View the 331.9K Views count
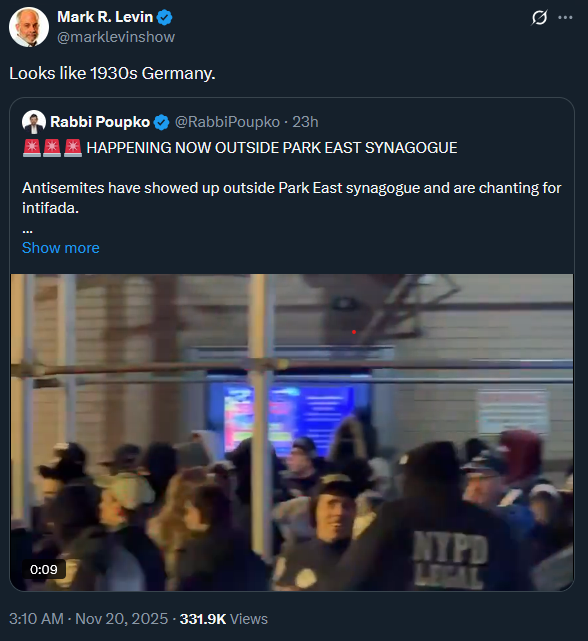Screen dimensions: 588x641 (224, 619)
